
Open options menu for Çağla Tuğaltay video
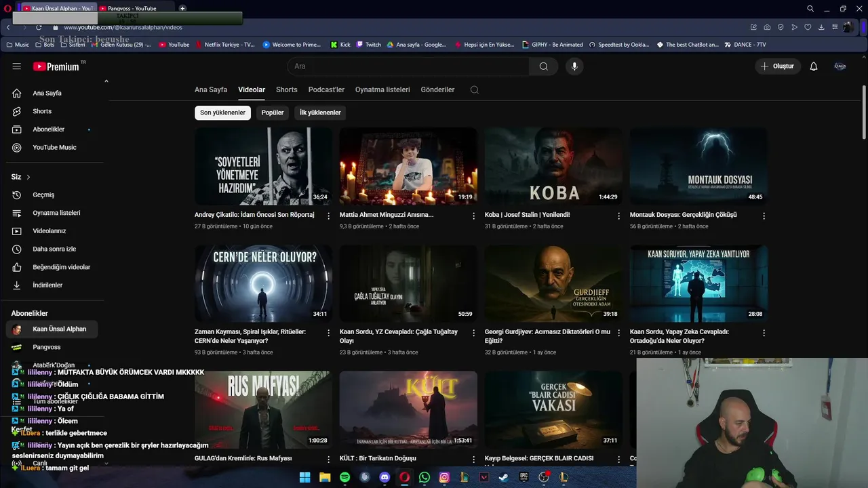pos(474,333)
